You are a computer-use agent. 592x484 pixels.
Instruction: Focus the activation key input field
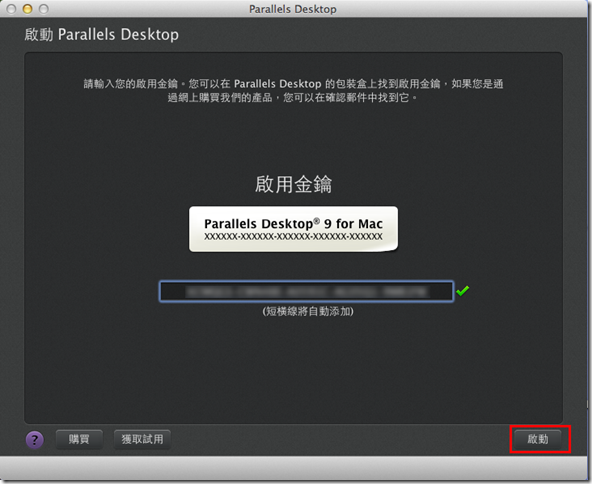pyautogui.click(x=306, y=291)
